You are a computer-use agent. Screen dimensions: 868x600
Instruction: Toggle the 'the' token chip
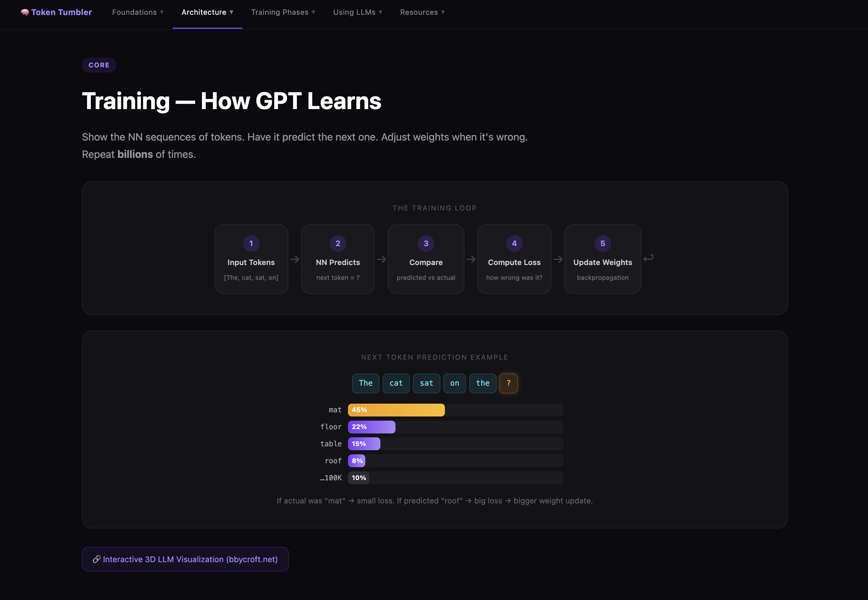pos(482,383)
